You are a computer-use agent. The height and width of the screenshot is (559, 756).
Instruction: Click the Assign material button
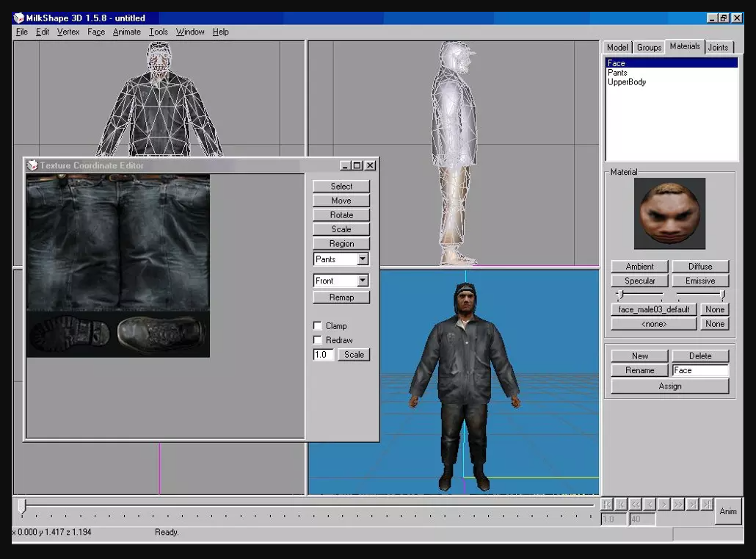pyautogui.click(x=669, y=386)
